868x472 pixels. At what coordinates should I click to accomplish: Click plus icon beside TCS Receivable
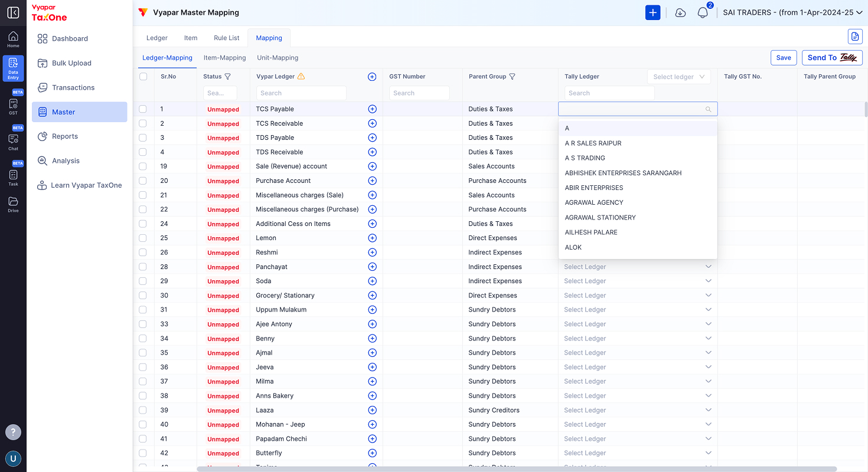(x=372, y=123)
